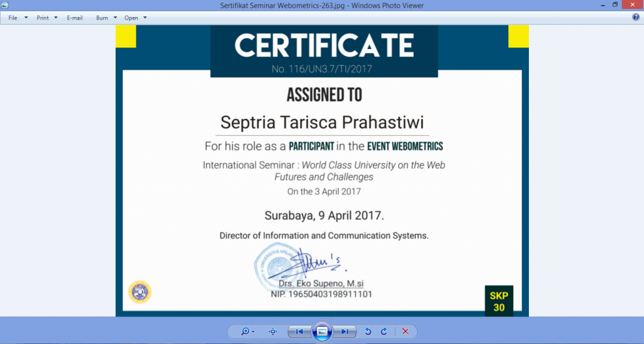This screenshot has width=644, height=344.
Task: Click the ASSIGNED TO heading
Action: (x=325, y=95)
